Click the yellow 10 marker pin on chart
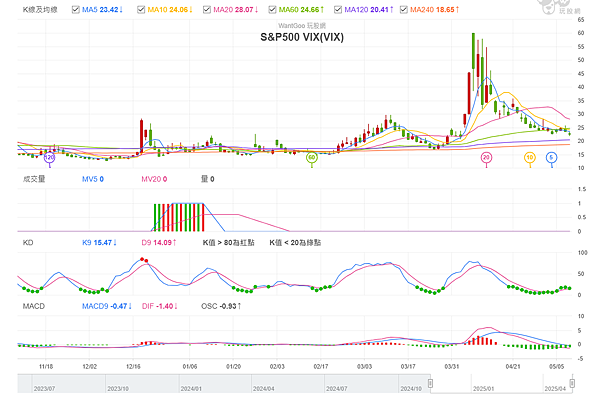Image resolution: width=600 pixels, height=395 pixels. (x=530, y=157)
